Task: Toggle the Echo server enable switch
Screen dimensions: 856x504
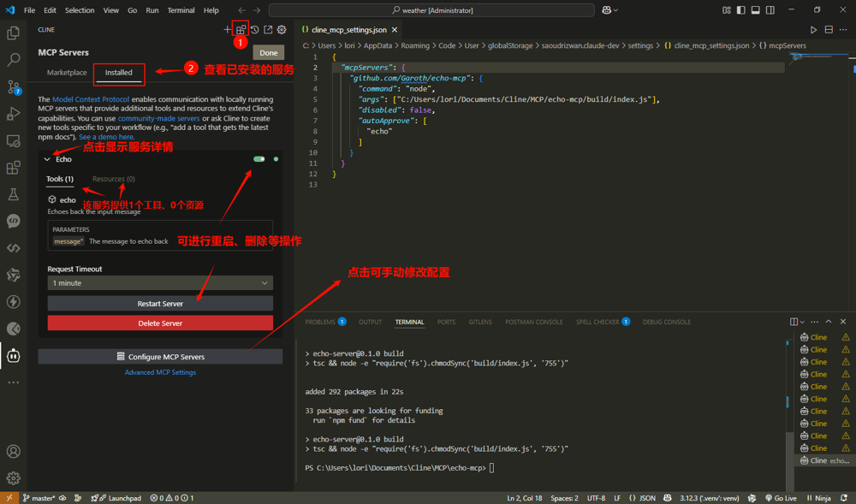Action: (x=259, y=159)
